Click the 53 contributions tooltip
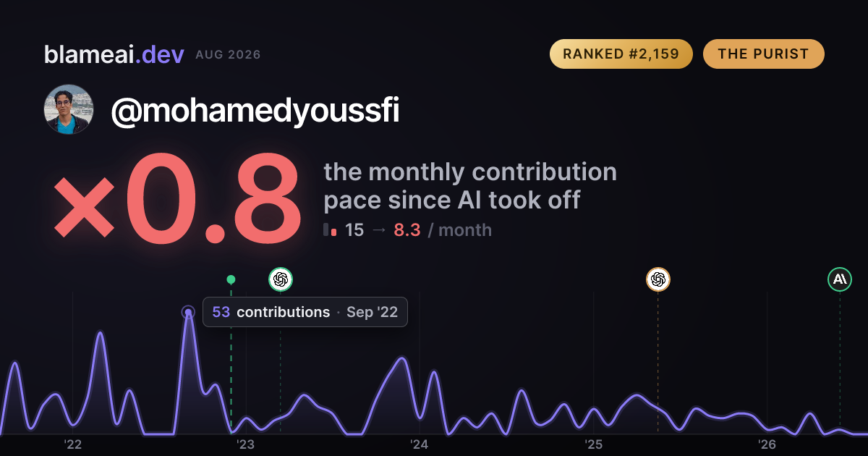This screenshot has width=868, height=456. (x=305, y=312)
